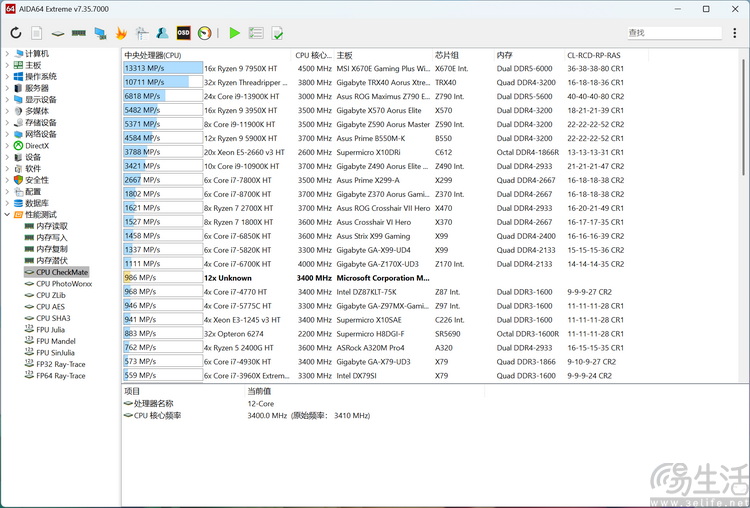Select the 12x Unknown result row
This screenshot has height=508, width=750.
pos(400,277)
